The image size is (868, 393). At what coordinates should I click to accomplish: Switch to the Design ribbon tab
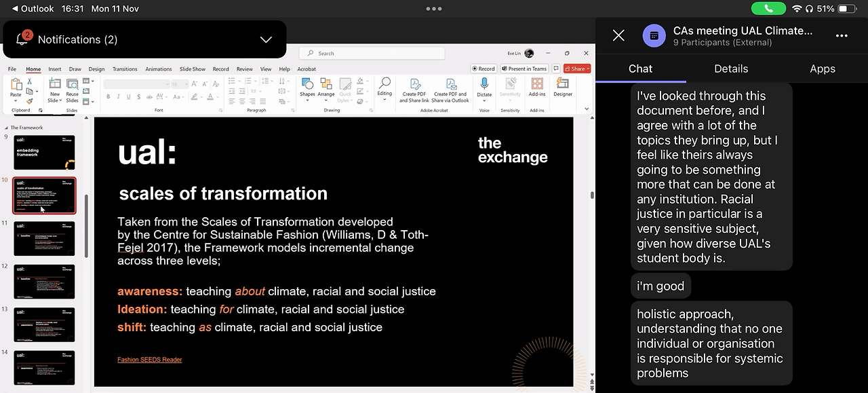[96, 69]
